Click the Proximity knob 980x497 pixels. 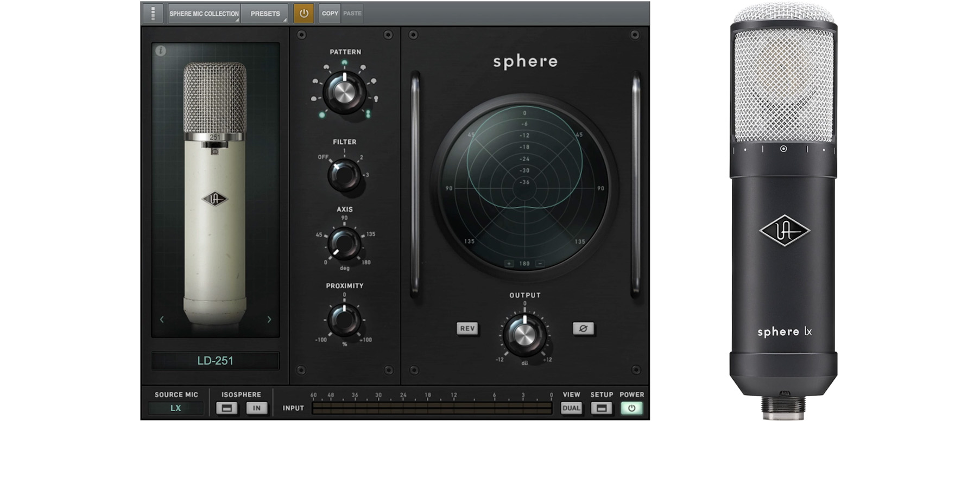pos(344,320)
